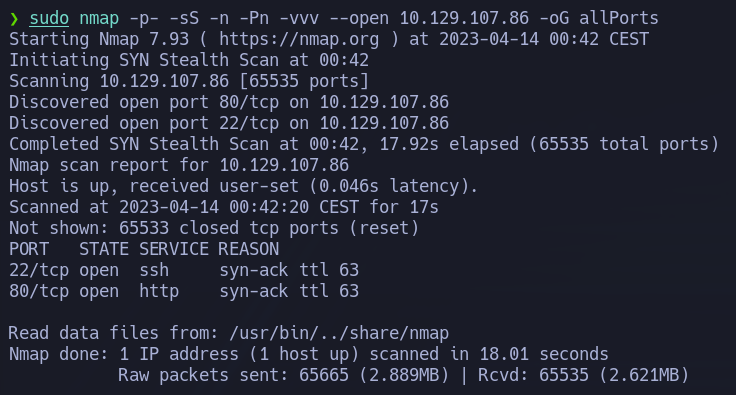This screenshot has height=395, width=736.
Task: Click the STATE column header
Action: point(104,249)
